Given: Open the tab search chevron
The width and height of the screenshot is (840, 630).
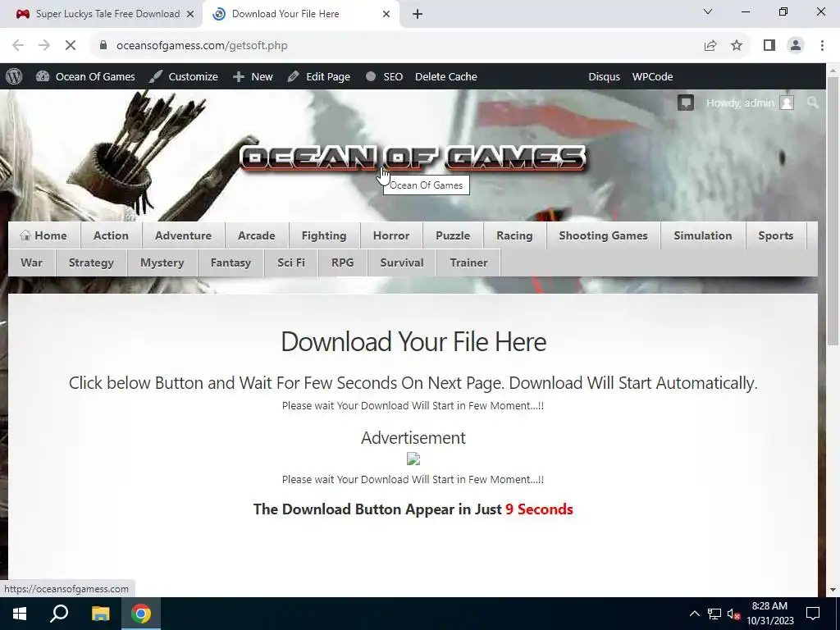Looking at the screenshot, I should tap(708, 11).
